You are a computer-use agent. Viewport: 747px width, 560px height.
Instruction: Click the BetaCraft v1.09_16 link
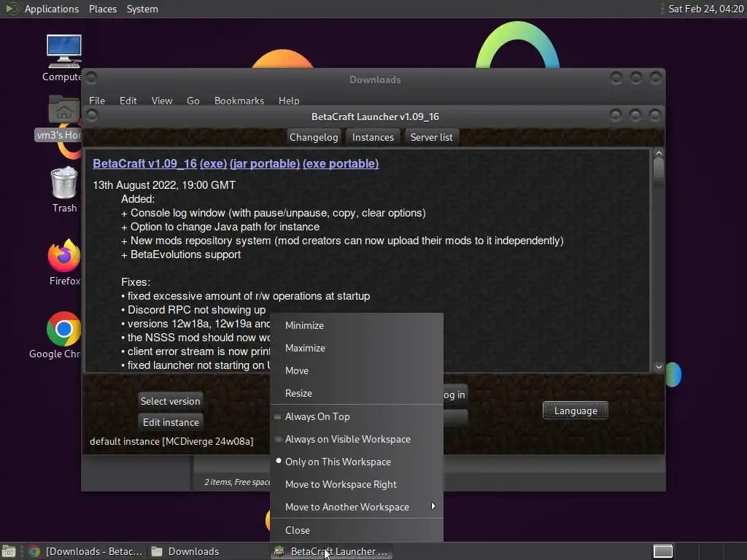(x=145, y=163)
